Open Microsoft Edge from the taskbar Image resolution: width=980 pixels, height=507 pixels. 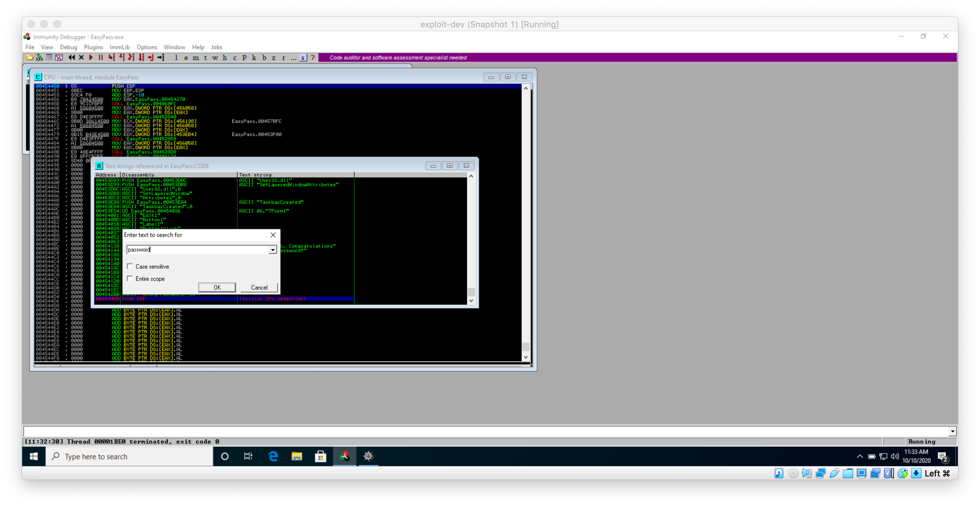click(273, 456)
